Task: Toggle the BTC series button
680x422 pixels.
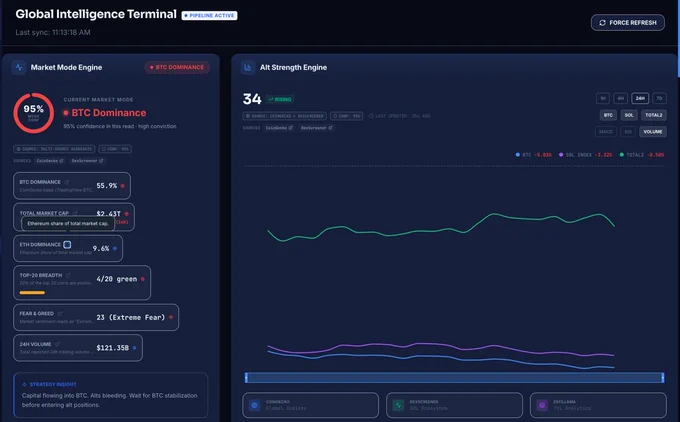Action: point(608,115)
